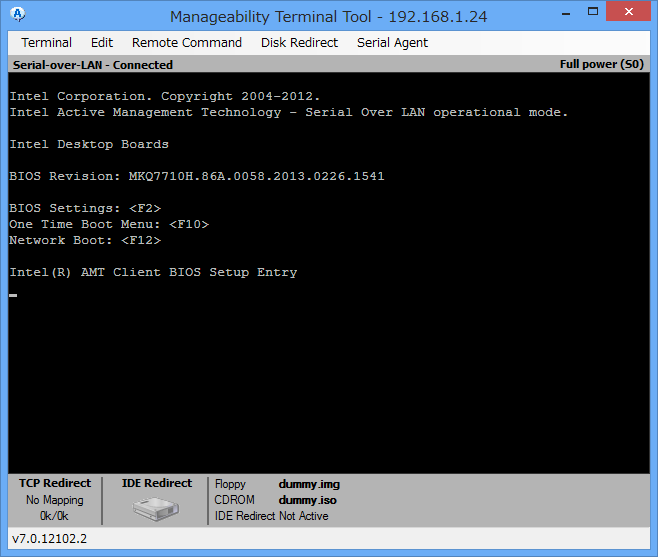
Task: Open the Disk Redirect menu
Action: pyautogui.click(x=299, y=43)
